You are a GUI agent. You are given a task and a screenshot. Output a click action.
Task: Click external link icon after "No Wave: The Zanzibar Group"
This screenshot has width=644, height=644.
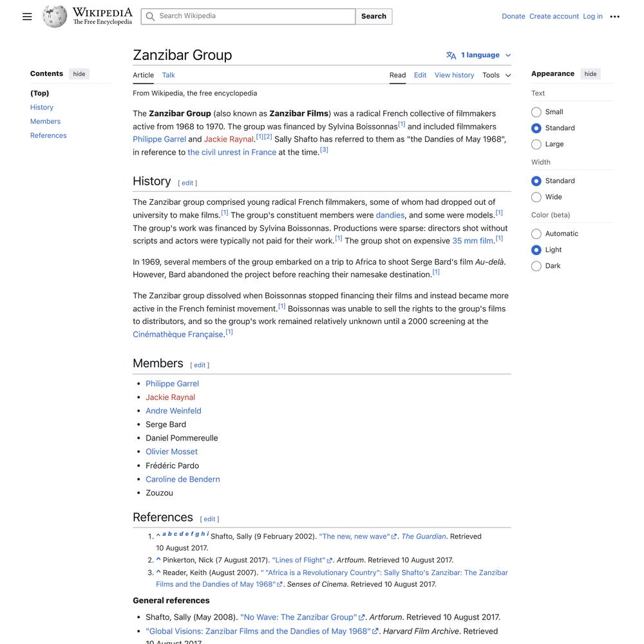pyautogui.click(x=362, y=618)
